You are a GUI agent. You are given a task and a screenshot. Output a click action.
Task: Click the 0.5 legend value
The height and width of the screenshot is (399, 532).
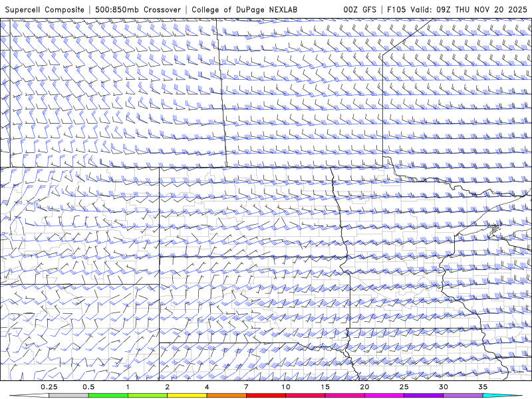click(88, 387)
